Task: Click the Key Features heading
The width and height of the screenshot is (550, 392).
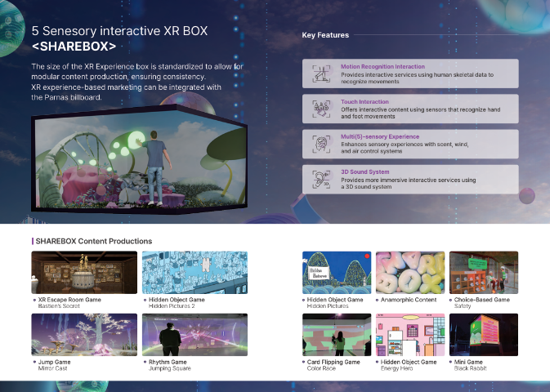Action: 325,35
